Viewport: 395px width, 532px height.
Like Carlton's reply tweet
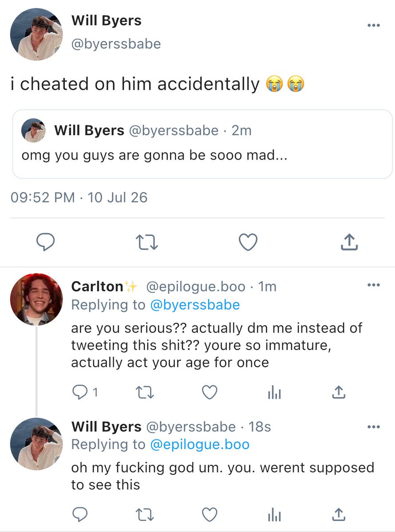click(209, 392)
